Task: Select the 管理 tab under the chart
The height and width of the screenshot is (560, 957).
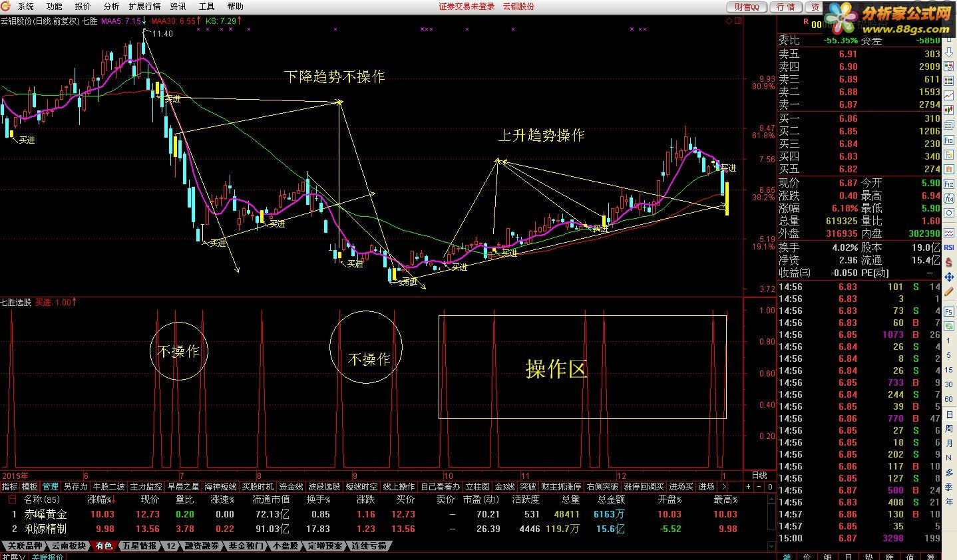Action: [50, 487]
